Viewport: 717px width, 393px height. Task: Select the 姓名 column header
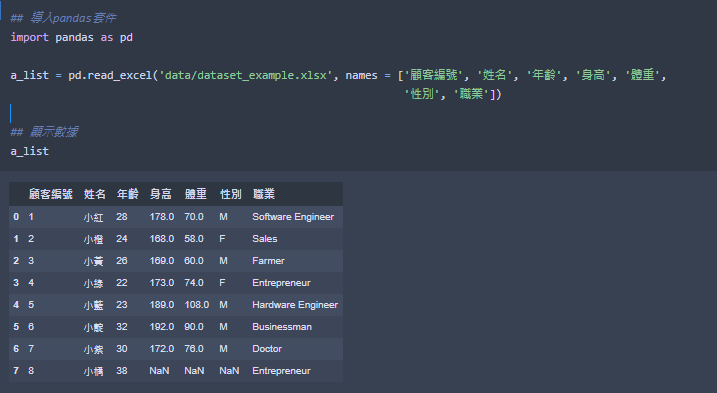[x=95, y=194]
